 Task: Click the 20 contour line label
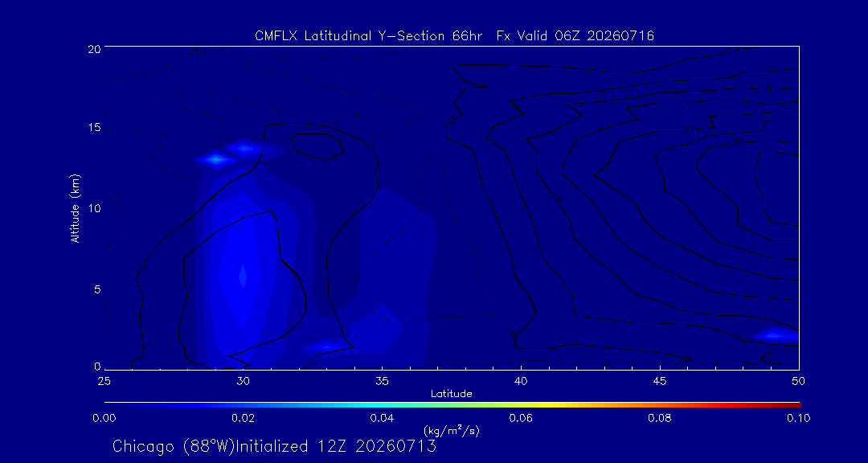(687, 129)
